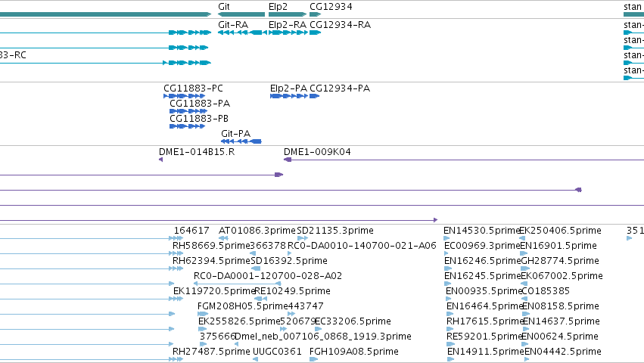Open the RC0-DA0001-120700-028-A02 label

[268, 276]
